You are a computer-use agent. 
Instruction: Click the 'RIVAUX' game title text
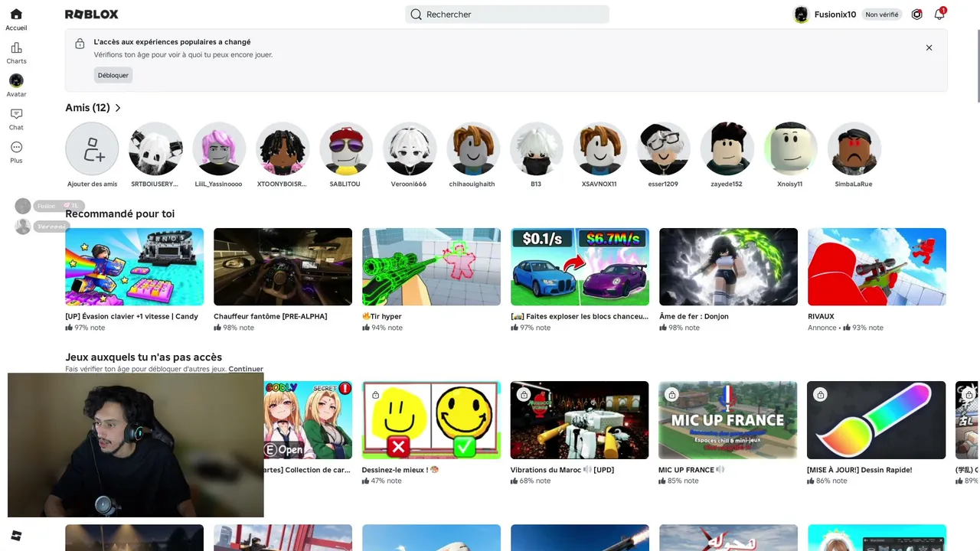(821, 316)
